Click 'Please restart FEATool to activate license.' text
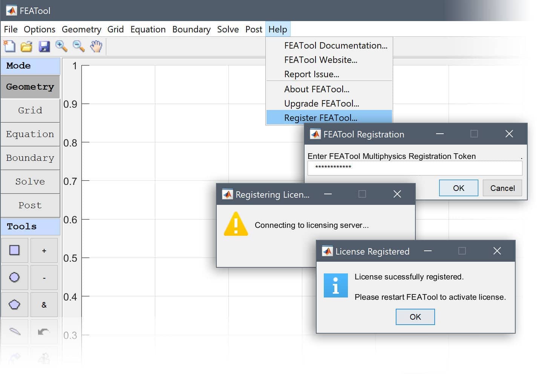559x392 pixels. click(430, 297)
